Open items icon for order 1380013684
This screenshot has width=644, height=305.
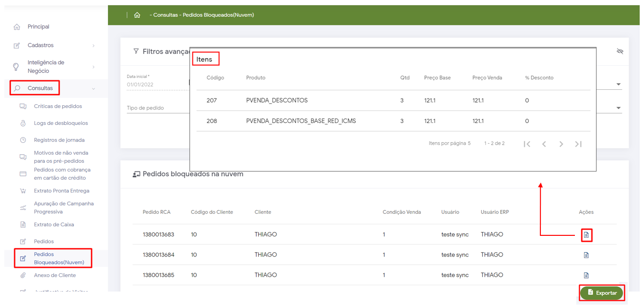point(586,255)
